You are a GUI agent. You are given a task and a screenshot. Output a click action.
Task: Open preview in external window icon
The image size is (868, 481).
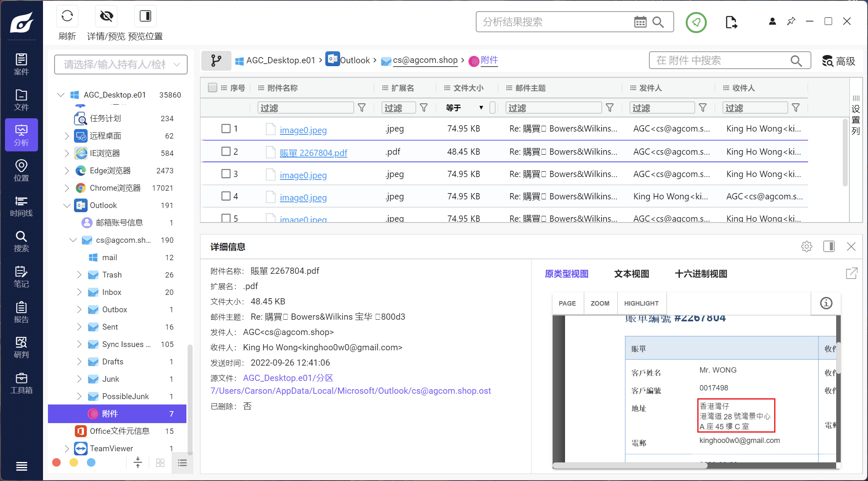pos(851,273)
